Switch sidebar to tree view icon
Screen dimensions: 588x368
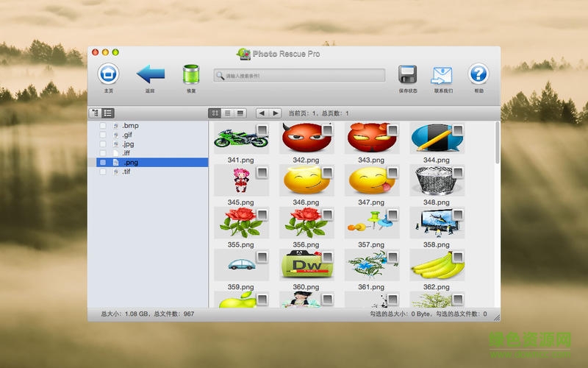point(96,113)
